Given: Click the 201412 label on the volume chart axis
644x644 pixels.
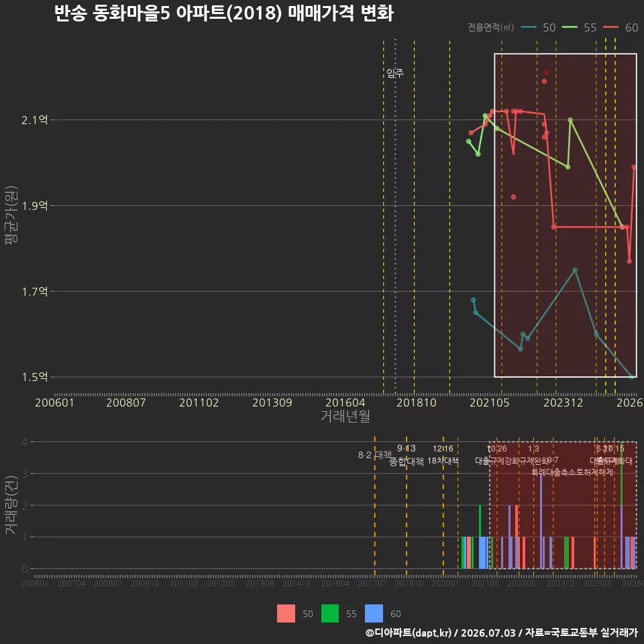Looking at the screenshot, I should pyautogui.click(x=297, y=583).
